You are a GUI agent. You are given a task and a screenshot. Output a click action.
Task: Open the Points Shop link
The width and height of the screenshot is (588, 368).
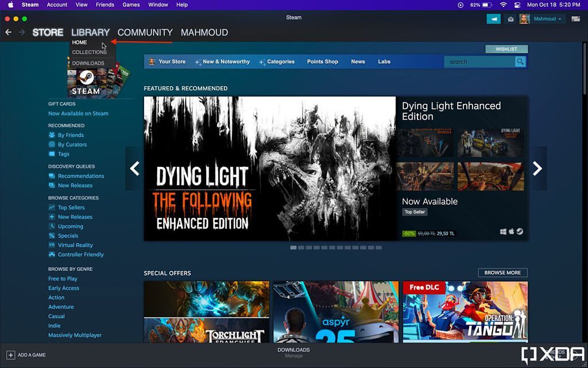(x=323, y=62)
